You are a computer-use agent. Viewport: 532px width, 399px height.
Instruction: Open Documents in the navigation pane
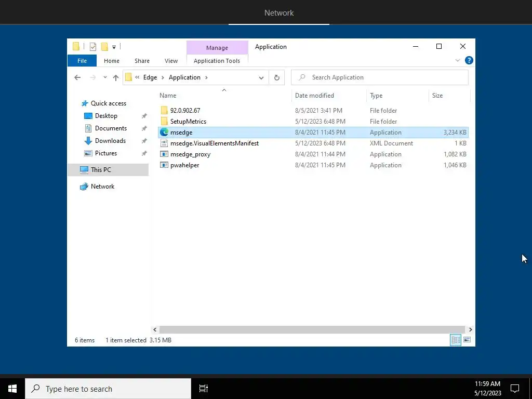point(111,128)
